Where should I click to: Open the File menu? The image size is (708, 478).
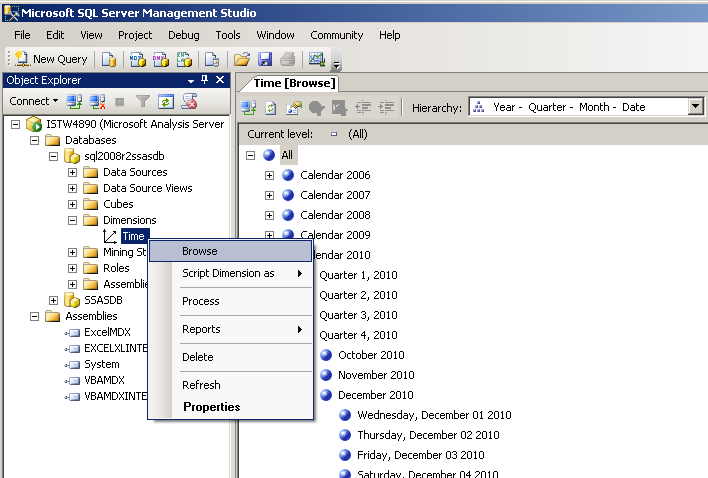coord(22,35)
